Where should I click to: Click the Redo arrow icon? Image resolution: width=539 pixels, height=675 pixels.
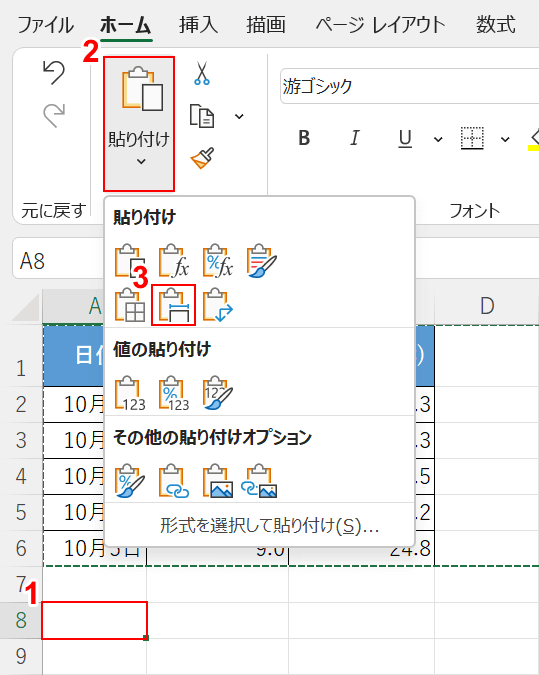54,115
